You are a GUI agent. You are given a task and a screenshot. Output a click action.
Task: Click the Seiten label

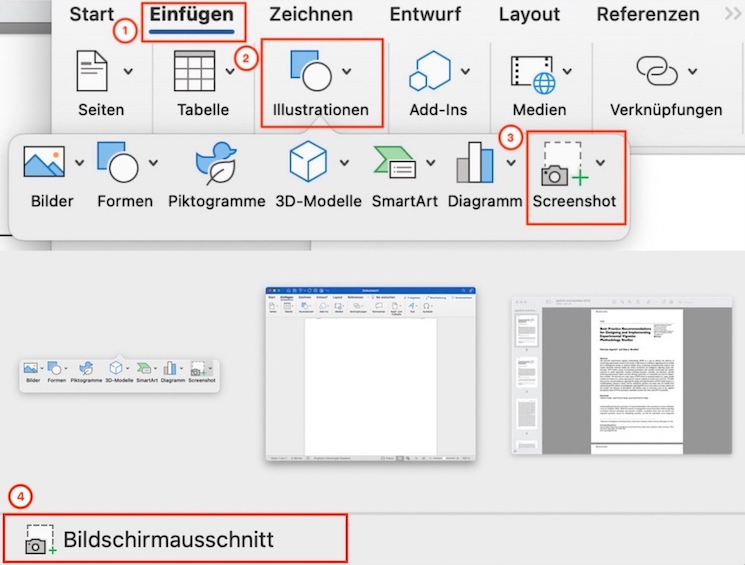101,110
